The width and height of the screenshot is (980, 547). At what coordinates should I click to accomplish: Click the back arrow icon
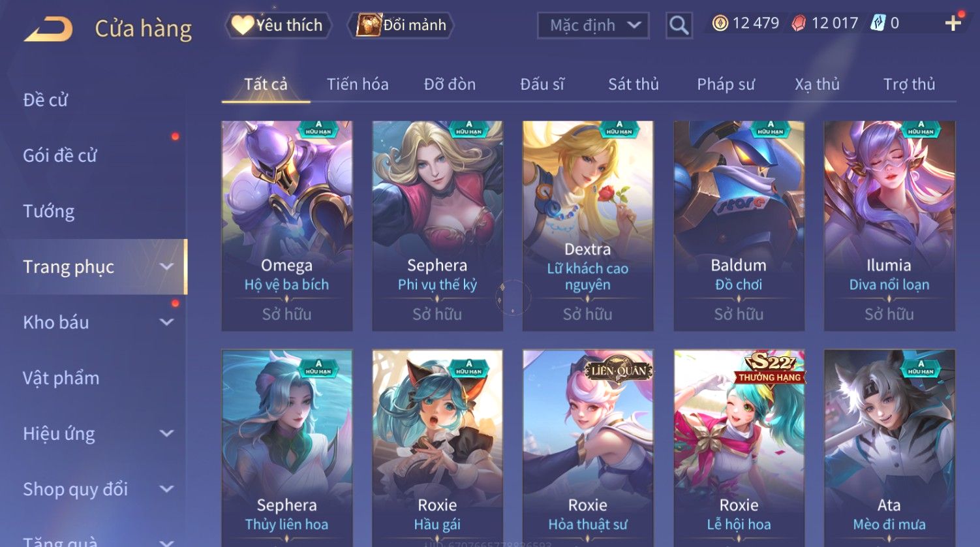[x=48, y=29]
